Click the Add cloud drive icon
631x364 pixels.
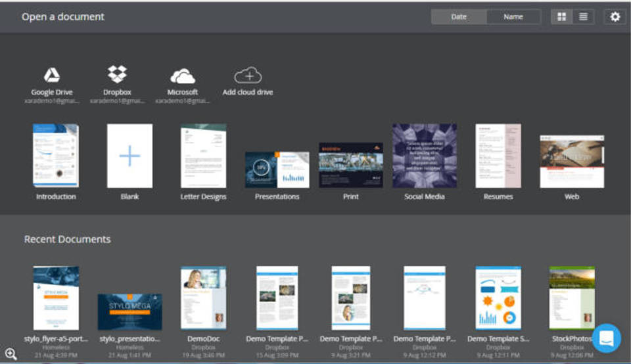coord(248,75)
